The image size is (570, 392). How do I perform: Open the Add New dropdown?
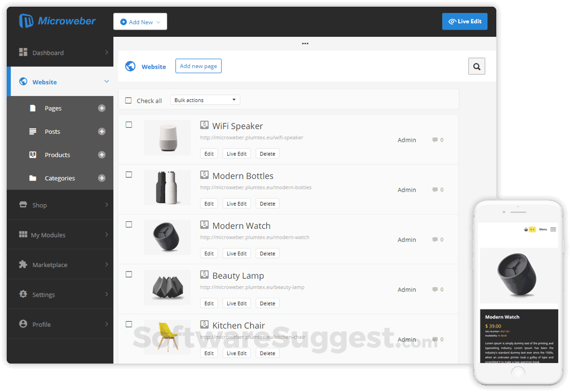[140, 21]
